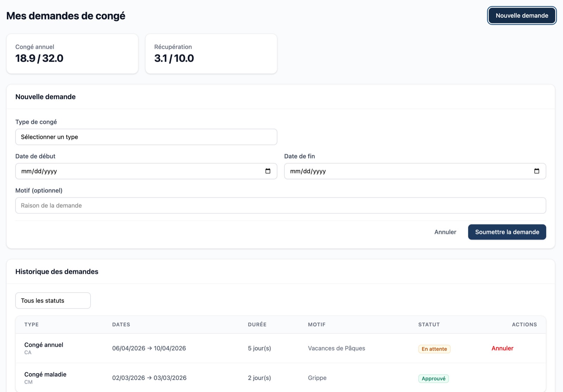Image resolution: width=563 pixels, height=392 pixels.
Task: Focus the Date de fin field
Action: coord(415,171)
